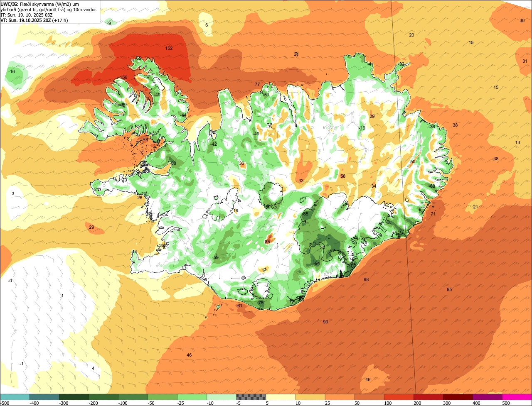Screen dimensions: 532x406
Task: Click the -59 value in southwest Iceland
Action: [x=215, y=258]
